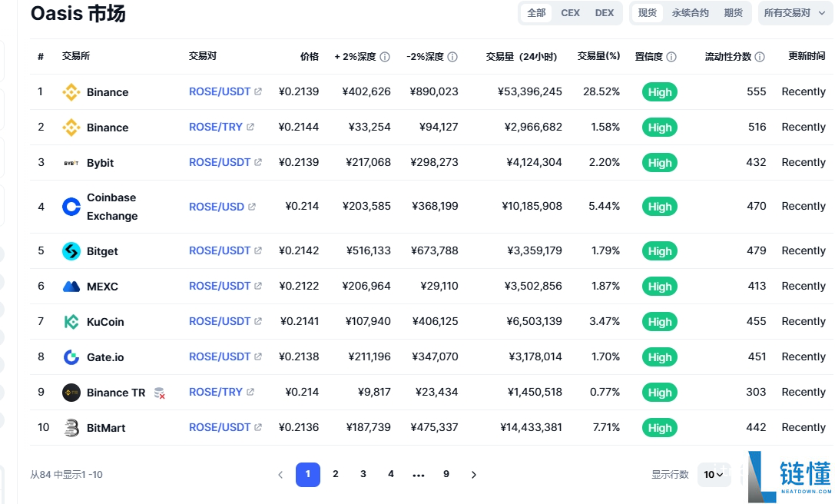
Task: Go to page 4
Action: tap(391, 473)
